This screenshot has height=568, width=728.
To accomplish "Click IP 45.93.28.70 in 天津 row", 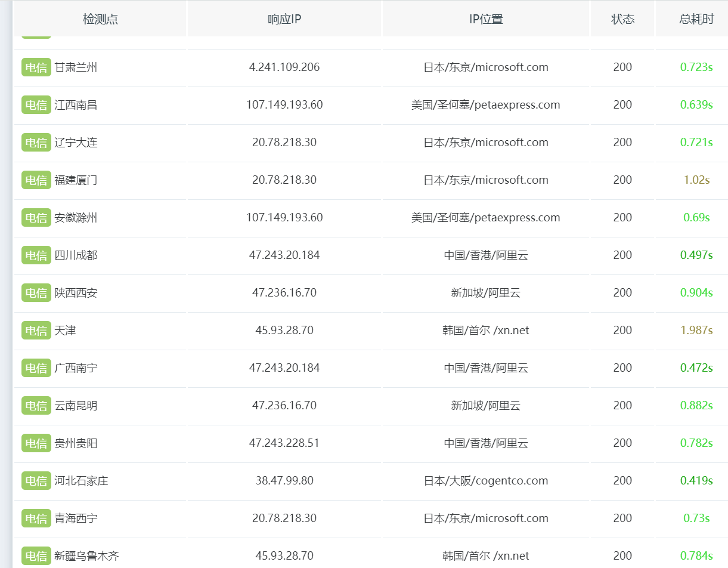I will (284, 331).
